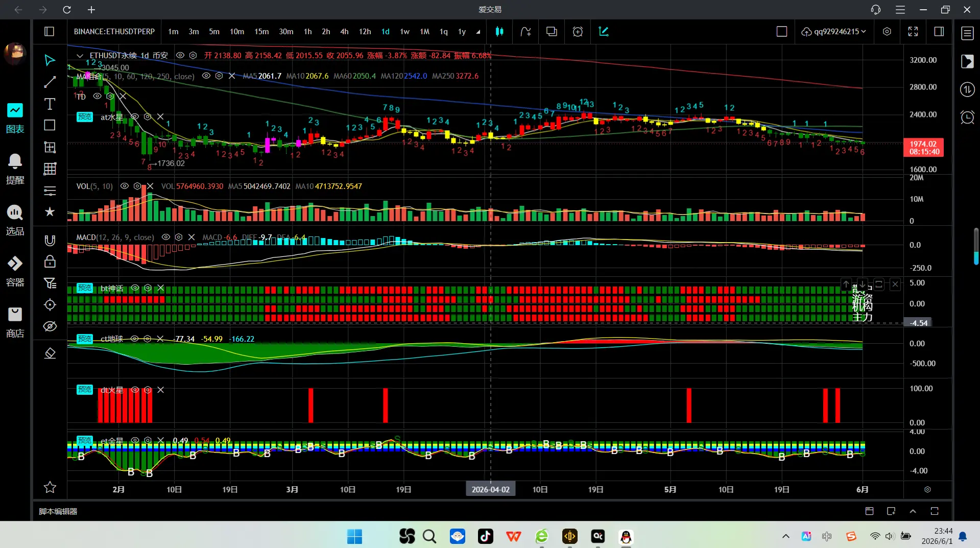The height and width of the screenshot is (548, 980).
Task: Collapse the ETHUSDT legend chevron
Action: click(x=80, y=56)
